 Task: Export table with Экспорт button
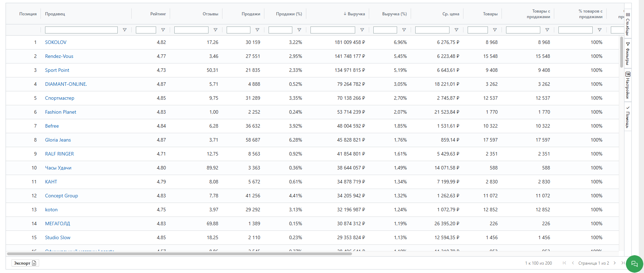click(x=25, y=263)
